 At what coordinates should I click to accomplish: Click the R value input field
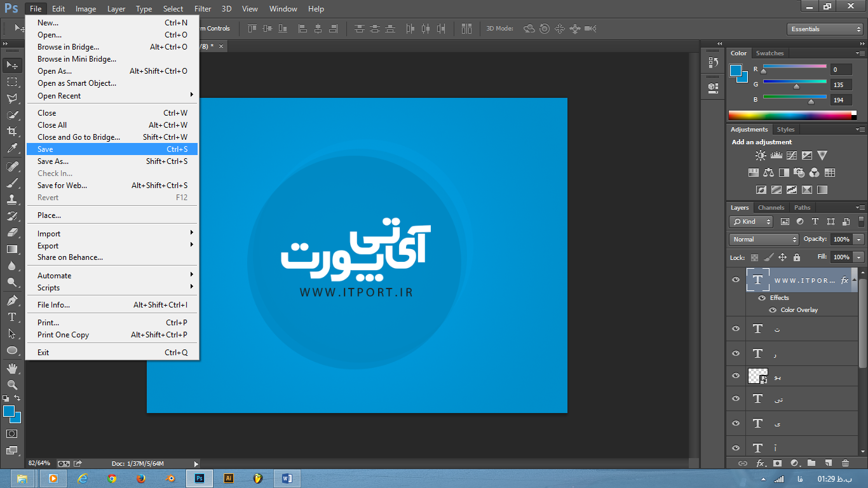point(841,70)
